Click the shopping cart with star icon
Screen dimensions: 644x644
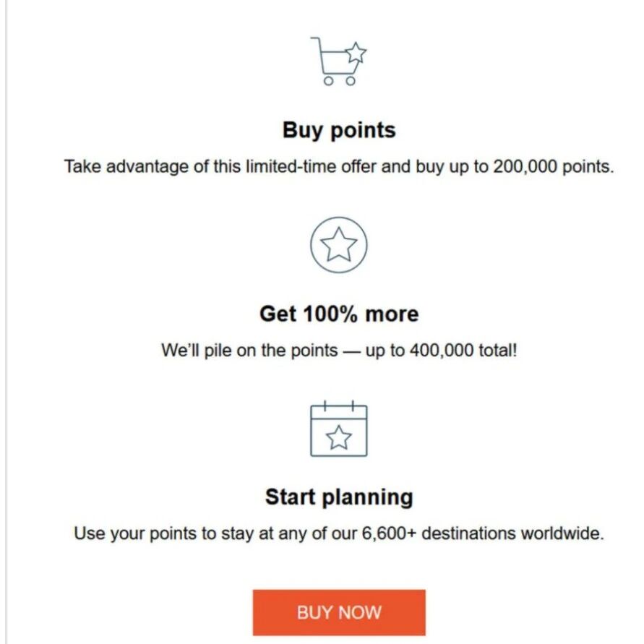coord(338,61)
